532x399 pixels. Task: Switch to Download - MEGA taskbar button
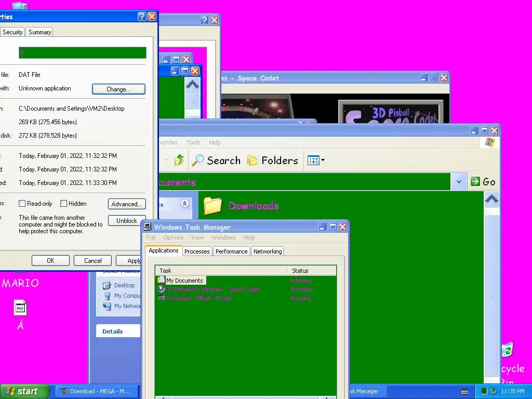pos(96,391)
